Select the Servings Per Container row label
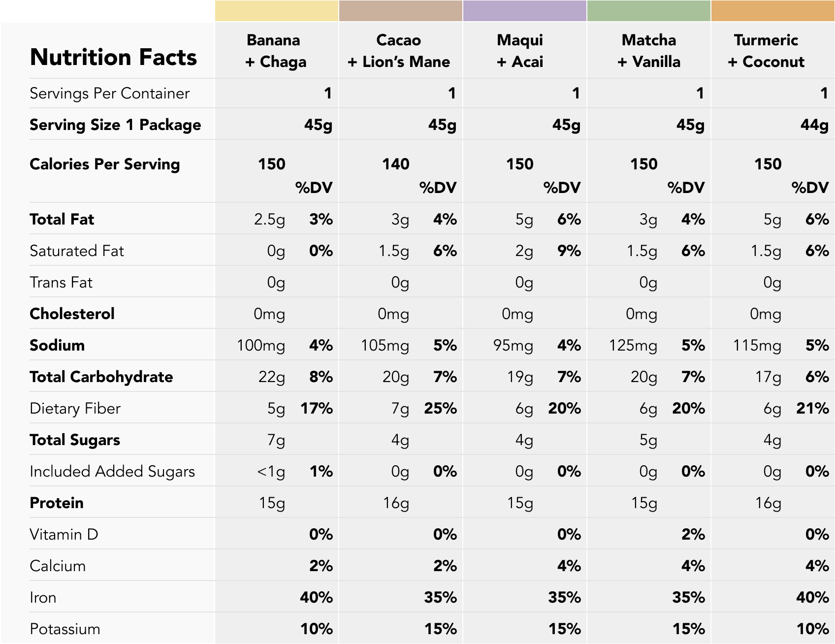 [109, 93]
